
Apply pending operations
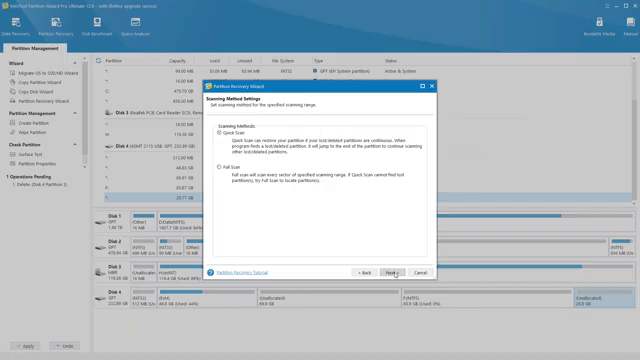tap(25, 346)
